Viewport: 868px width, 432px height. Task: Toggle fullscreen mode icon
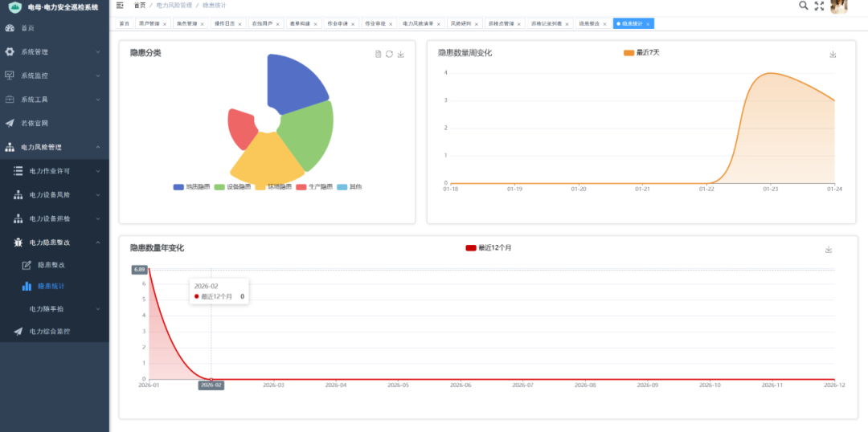820,6
